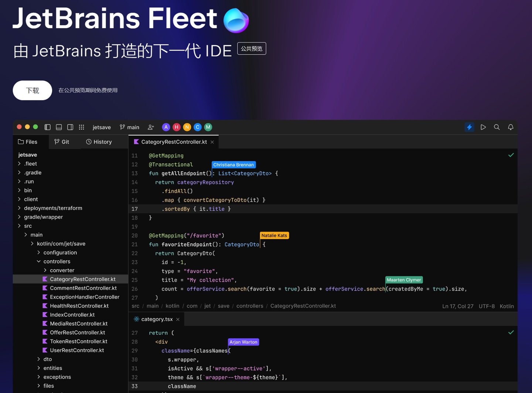The width and height of the screenshot is (532, 393).
Task: Close the category.tsx tab
Action: click(x=178, y=319)
